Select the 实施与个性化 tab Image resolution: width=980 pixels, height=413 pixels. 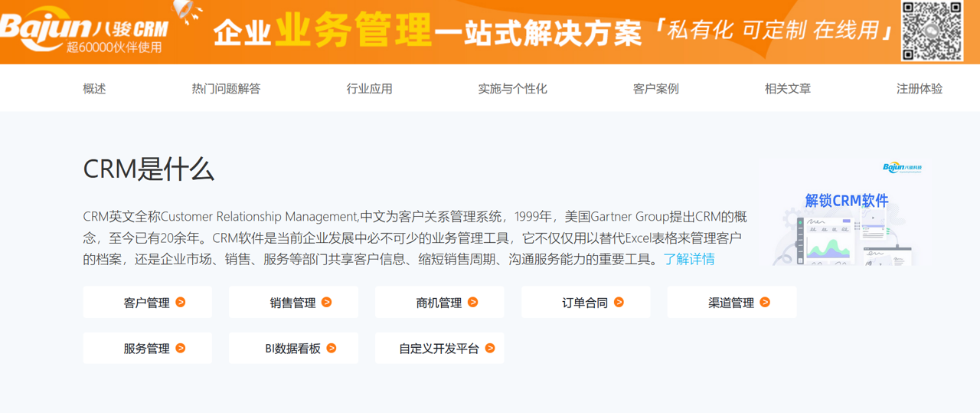coord(512,89)
